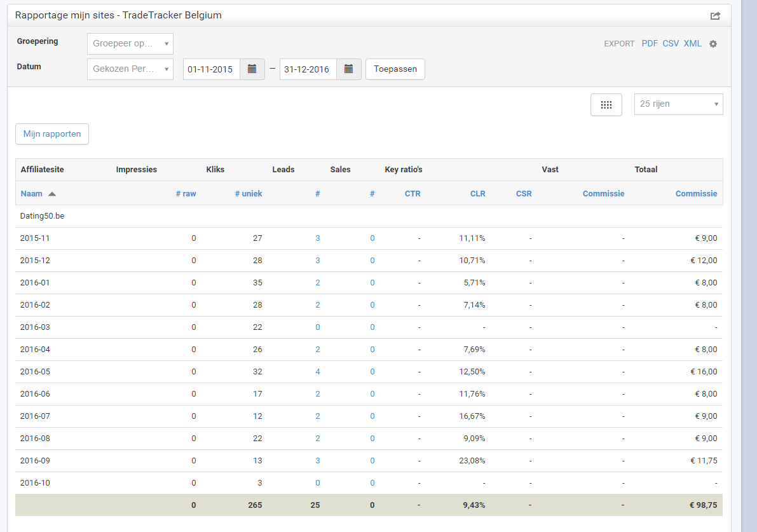Open leads count 3 for 2016-09
The image size is (757, 532).
pos(318,460)
